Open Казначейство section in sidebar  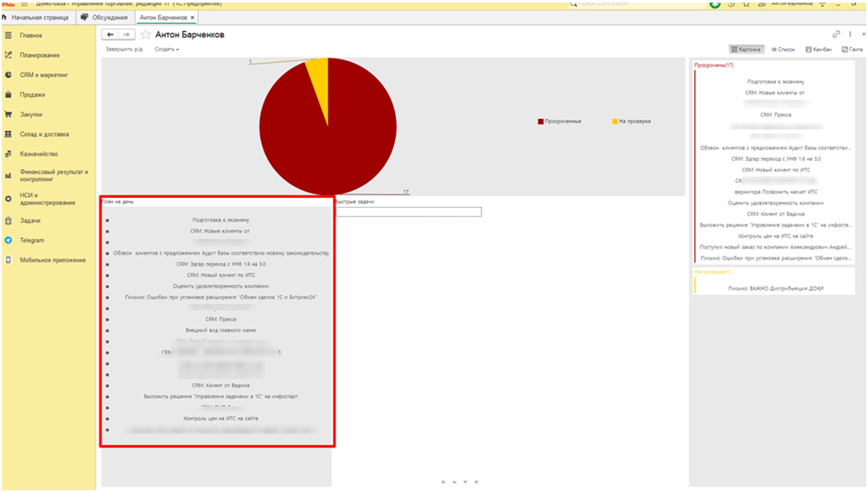coord(39,154)
